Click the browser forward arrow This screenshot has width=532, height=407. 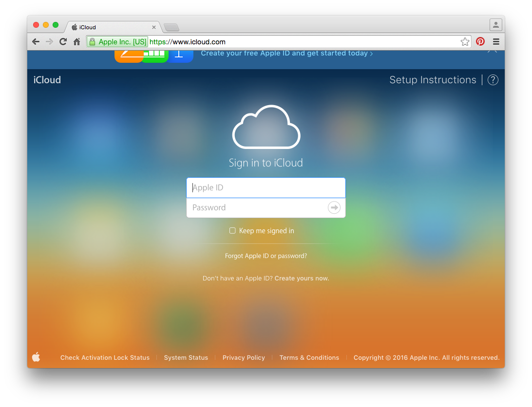tap(50, 42)
